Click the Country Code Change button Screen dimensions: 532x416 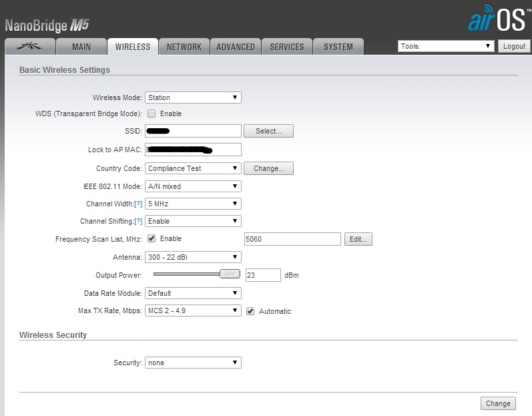point(268,168)
